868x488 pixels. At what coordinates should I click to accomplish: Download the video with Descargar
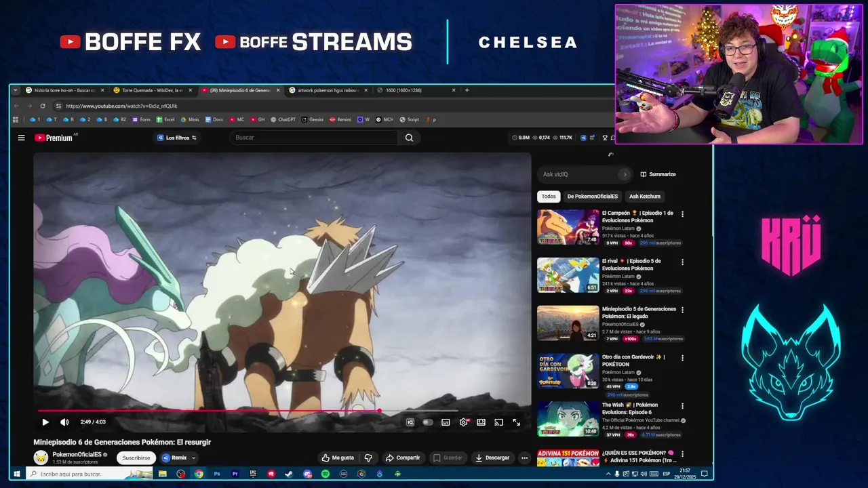[x=492, y=457]
